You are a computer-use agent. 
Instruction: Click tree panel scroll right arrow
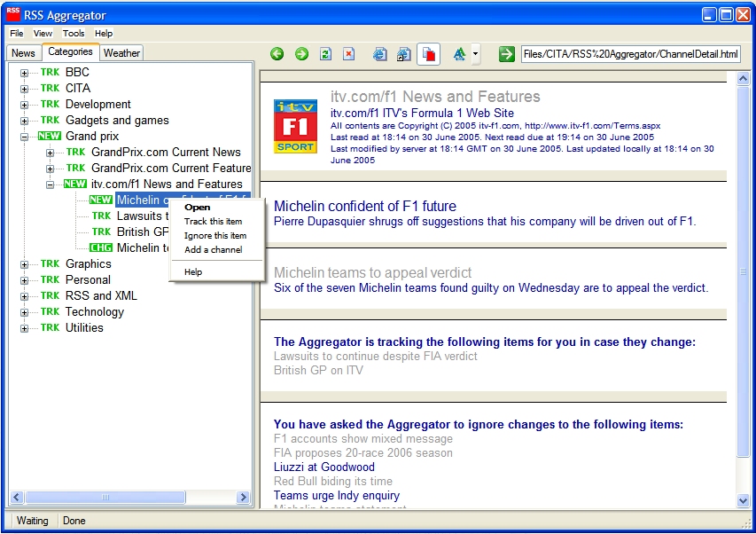(243, 497)
